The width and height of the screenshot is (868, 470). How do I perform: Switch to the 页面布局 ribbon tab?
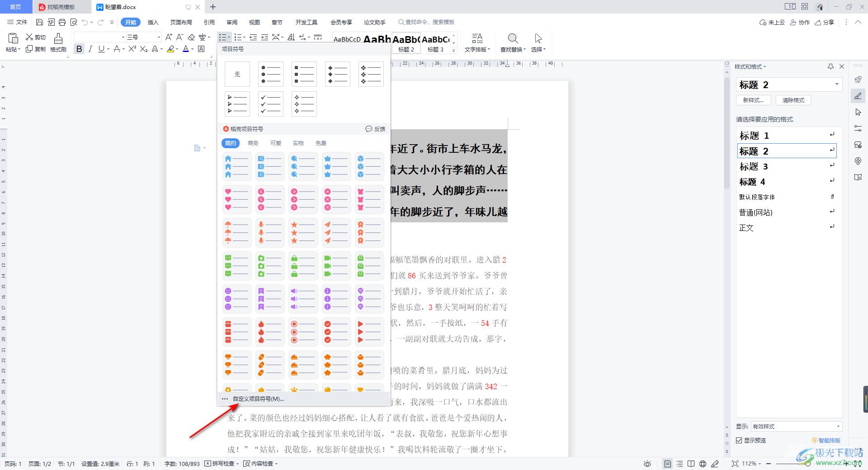point(181,22)
